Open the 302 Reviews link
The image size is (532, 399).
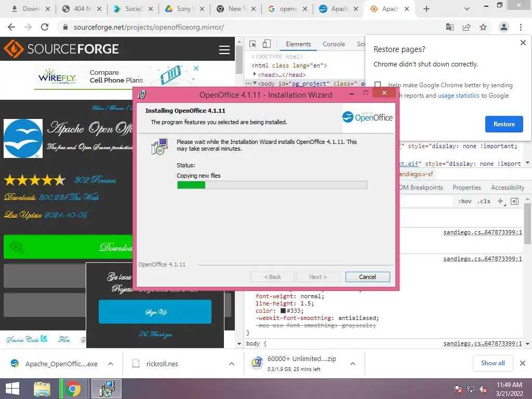coord(95,179)
